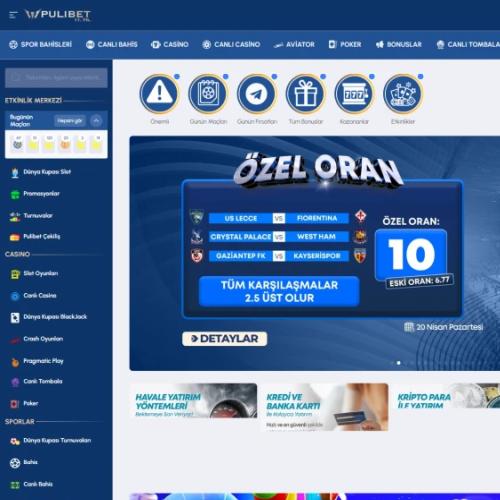This screenshot has height=500, width=500.
Task: Collapse the Bugünün Maçları panel chevron
Action: coord(96,121)
